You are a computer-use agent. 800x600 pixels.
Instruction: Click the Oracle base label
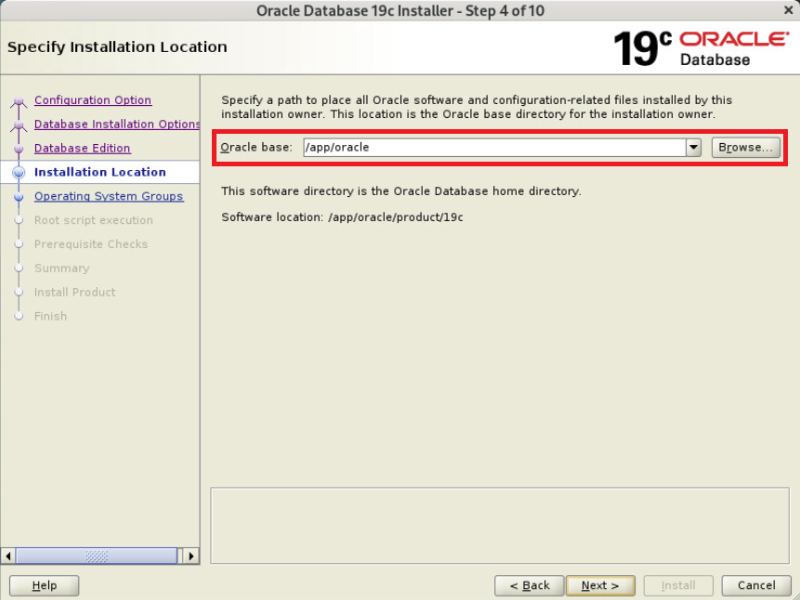click(x=256, y=147)
